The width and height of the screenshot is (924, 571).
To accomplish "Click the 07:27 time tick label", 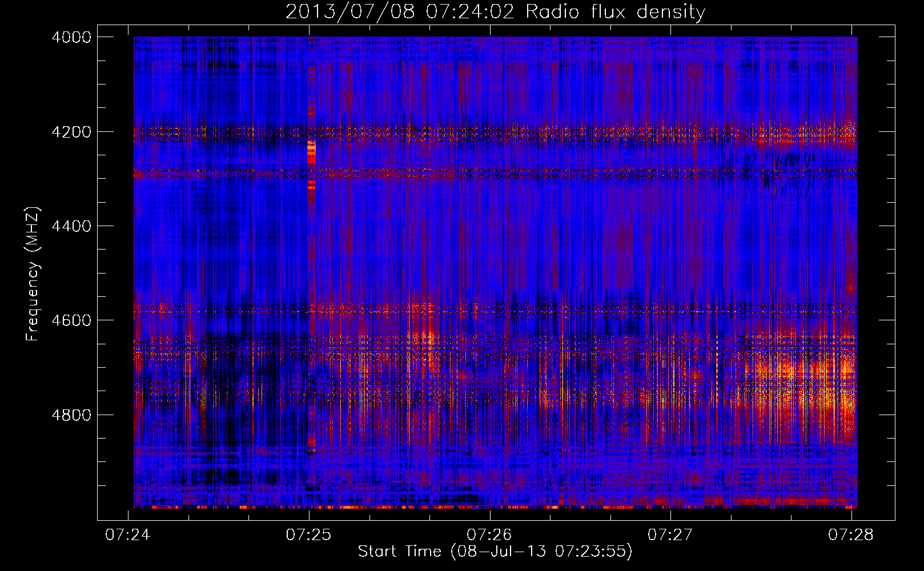I will click(x=670, y=534).
